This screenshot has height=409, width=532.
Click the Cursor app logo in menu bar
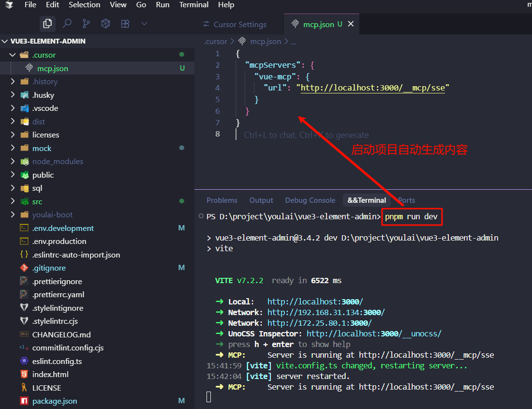pyautogui.click(x=9, y=5)
